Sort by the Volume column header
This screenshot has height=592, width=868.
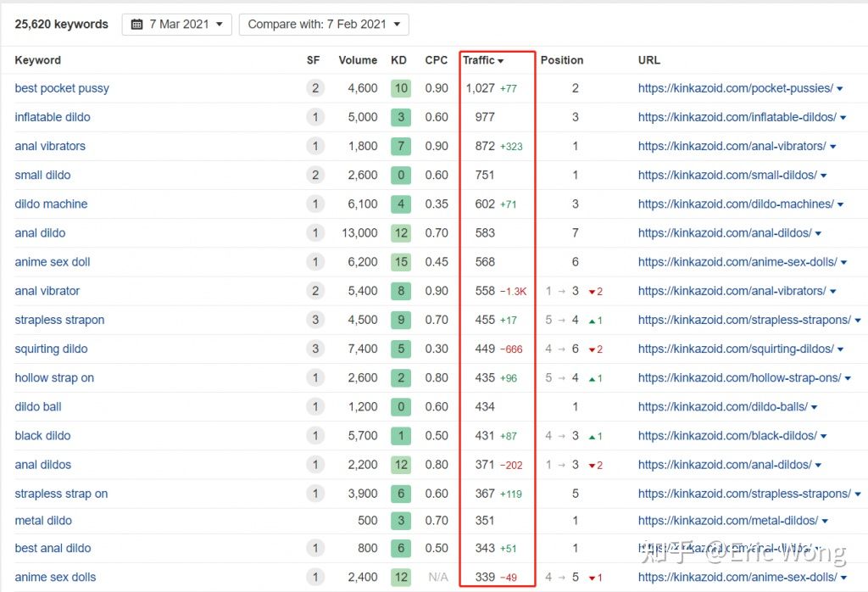tap(358, 60)
